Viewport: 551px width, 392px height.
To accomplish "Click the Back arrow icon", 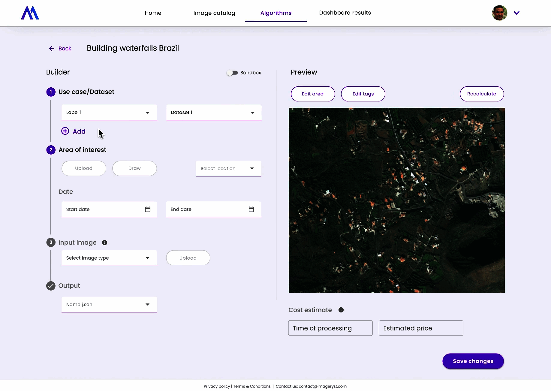I will coord(52,48).
